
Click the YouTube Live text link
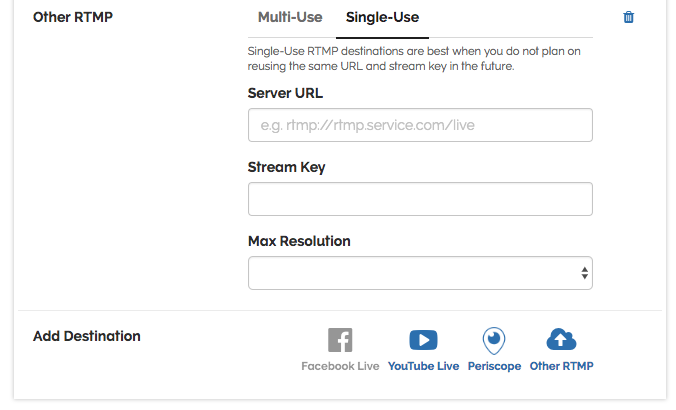(423, 366)
